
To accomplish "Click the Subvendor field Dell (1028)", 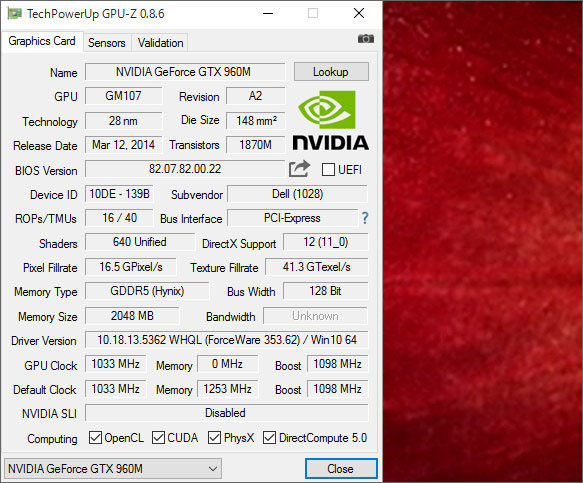I will tap(297, 194).
